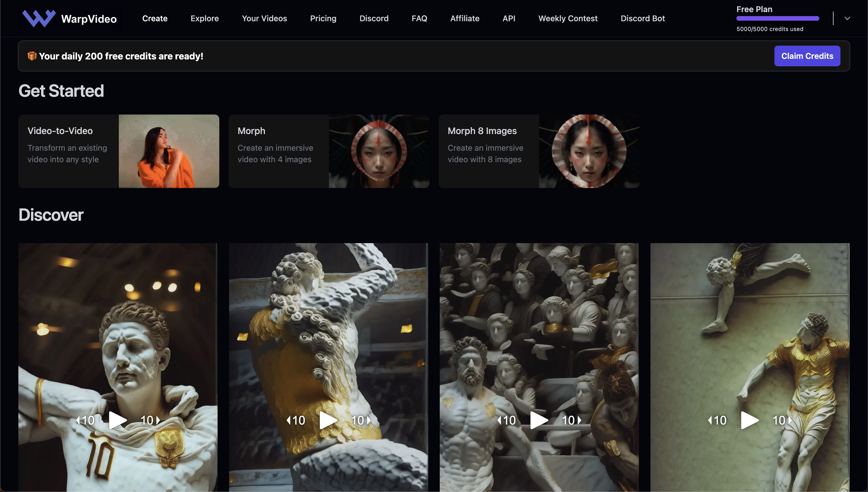868x492 pixels.
Task: Click the WarpVideo logo icon
Action: click(x=38, y=18)
